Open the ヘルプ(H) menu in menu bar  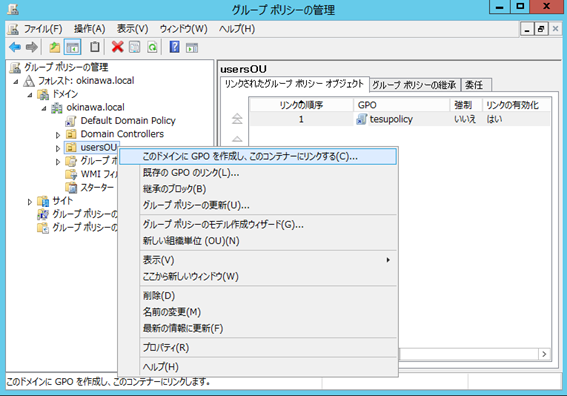[237, 29]
